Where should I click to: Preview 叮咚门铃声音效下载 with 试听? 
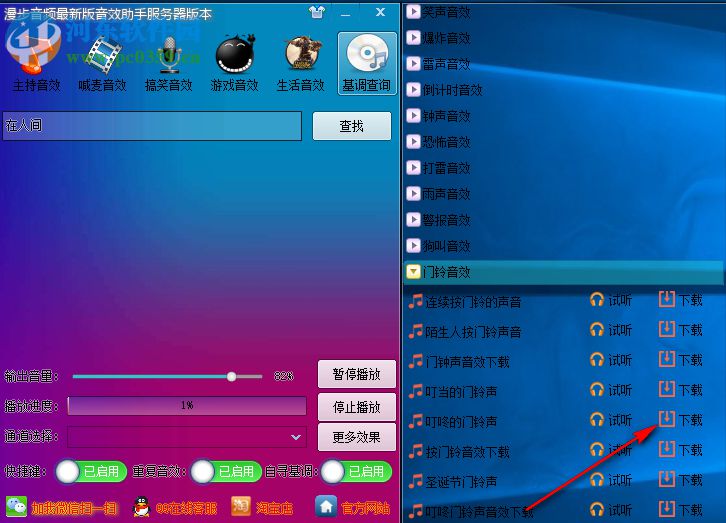pos(611,510)
